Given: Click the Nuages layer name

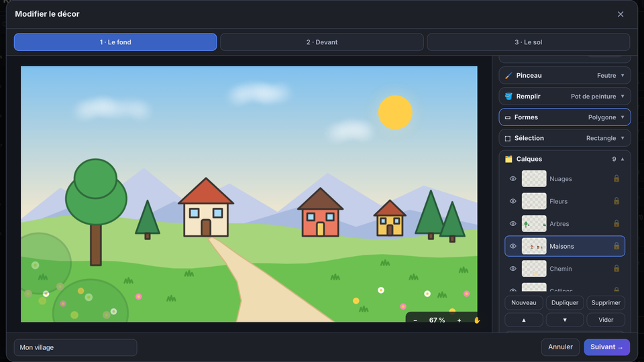Looking at the screenshot, I should (561, 179).
